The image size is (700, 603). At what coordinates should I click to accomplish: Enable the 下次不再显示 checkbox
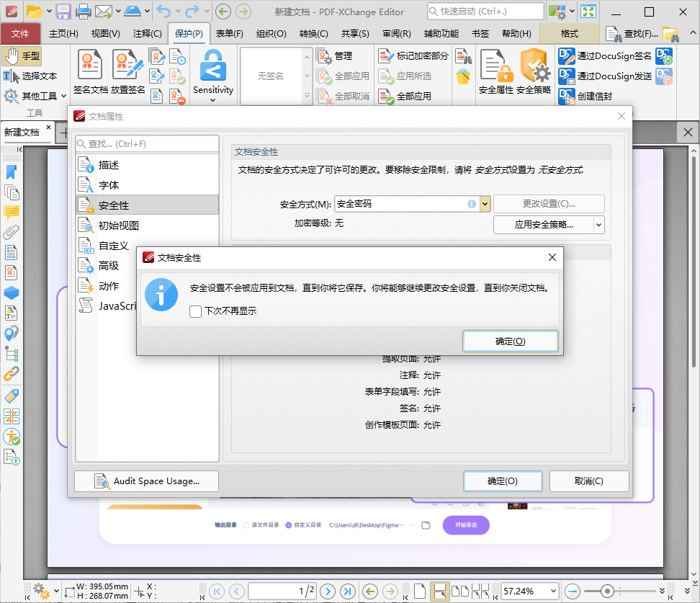click(x=195, y=311)
